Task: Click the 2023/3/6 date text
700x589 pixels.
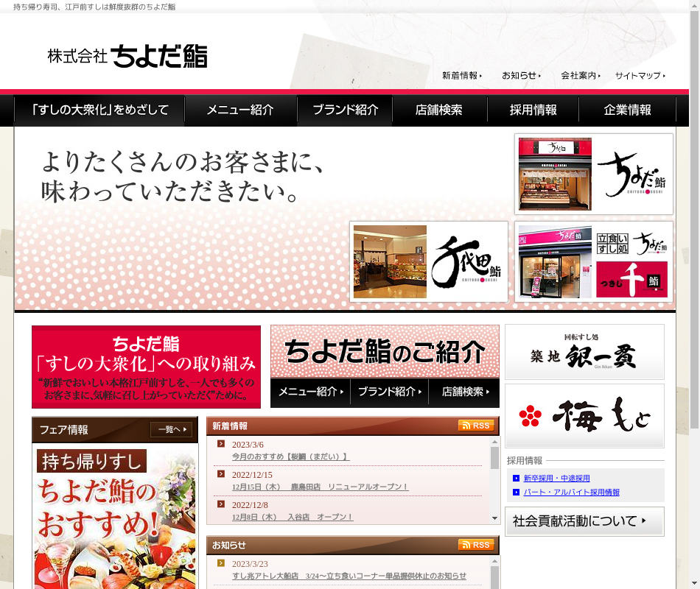Action: (248, 445)
